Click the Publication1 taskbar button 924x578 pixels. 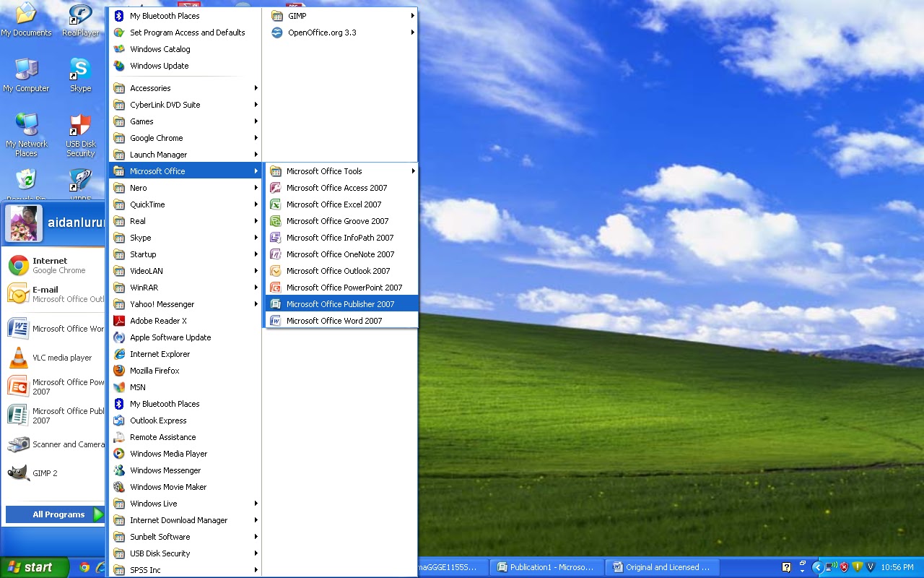(x=546, y=567)
